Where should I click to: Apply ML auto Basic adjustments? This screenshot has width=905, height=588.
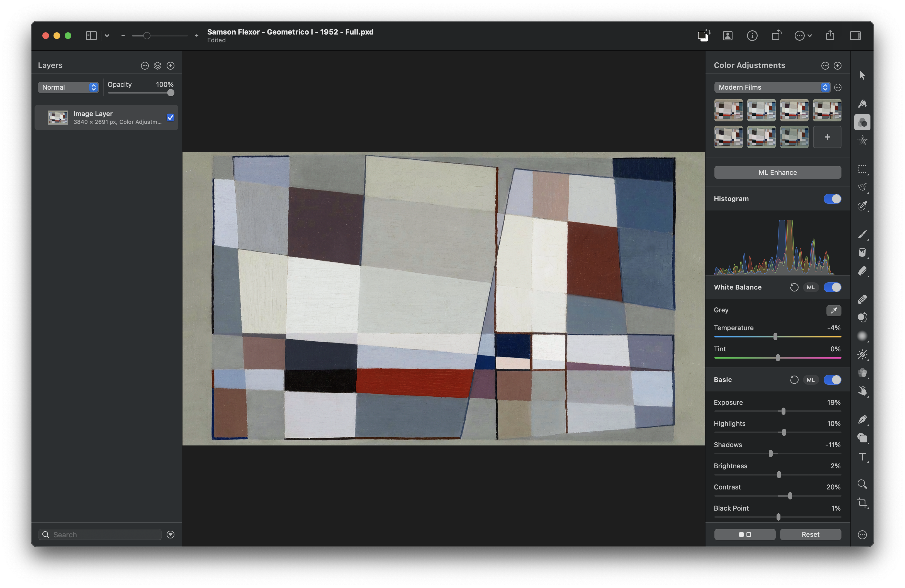810,379
